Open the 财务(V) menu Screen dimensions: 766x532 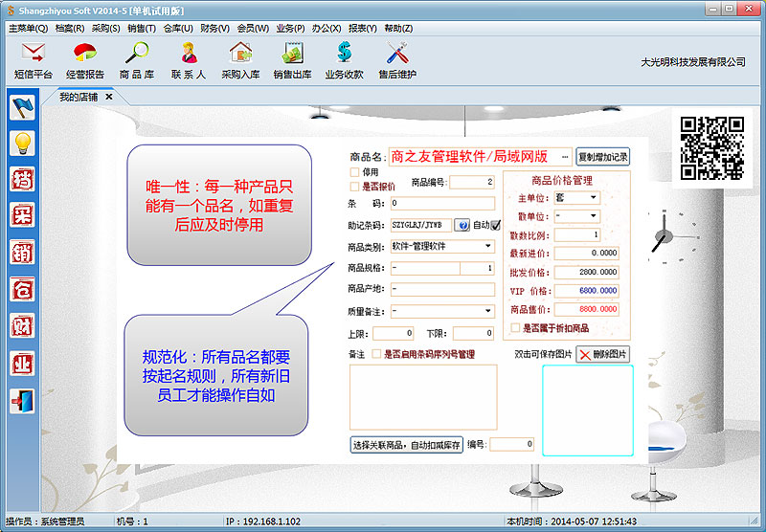214,29
